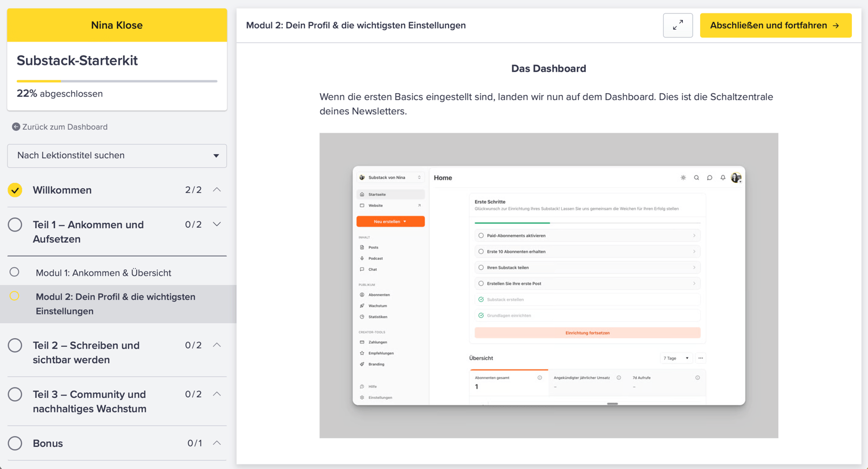Expand the Bonus section chevron

[217, 443]
